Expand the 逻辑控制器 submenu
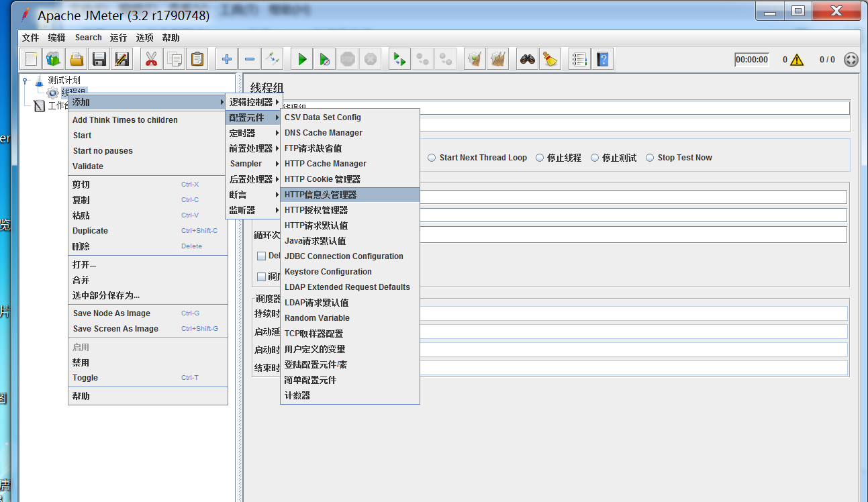This screenshot has height=502, width=868. tap(253, 102)
